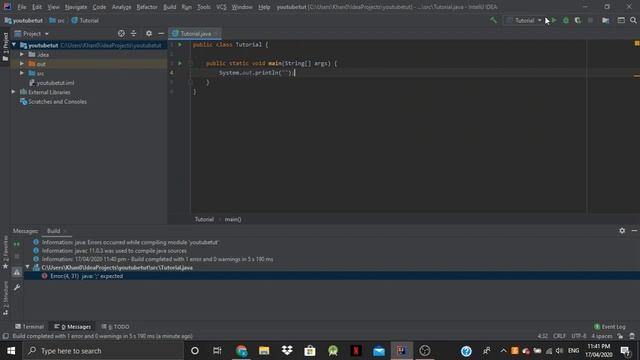Open the TODO tool window
The image size is (640, 360).
[116, 327]
